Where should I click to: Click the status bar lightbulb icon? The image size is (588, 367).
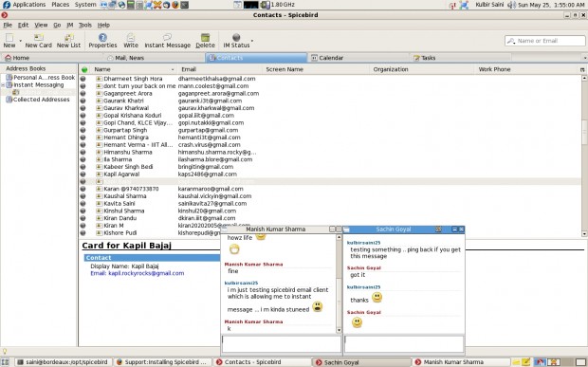5,352
